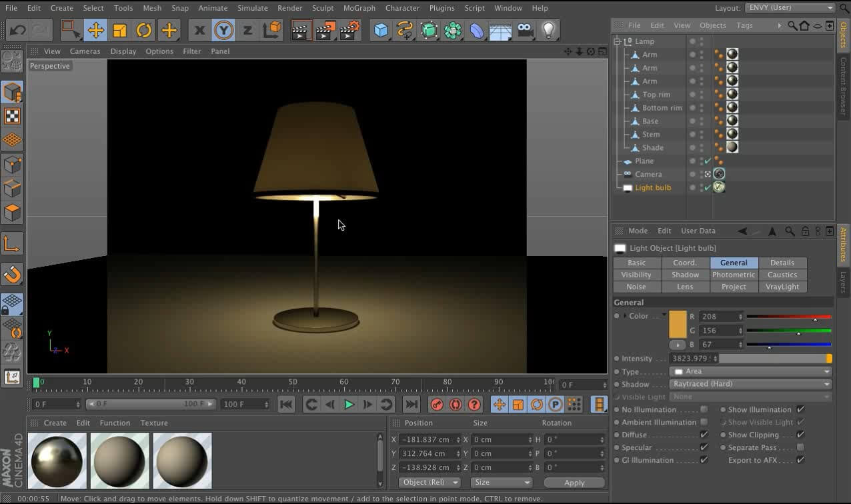Click the camera object icon in toolbar
851x504 pixels.
point(525,30)
